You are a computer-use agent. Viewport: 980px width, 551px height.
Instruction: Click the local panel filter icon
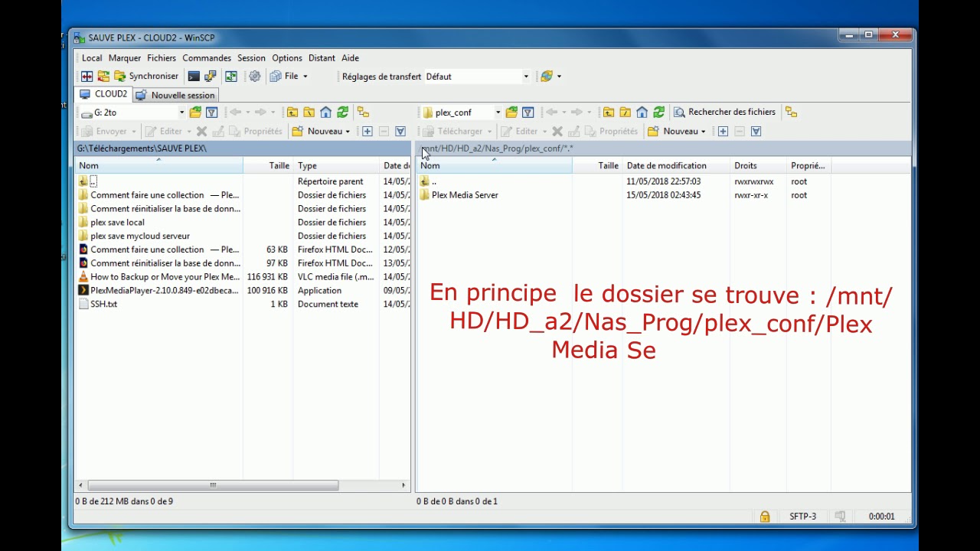tap(212, 112)
